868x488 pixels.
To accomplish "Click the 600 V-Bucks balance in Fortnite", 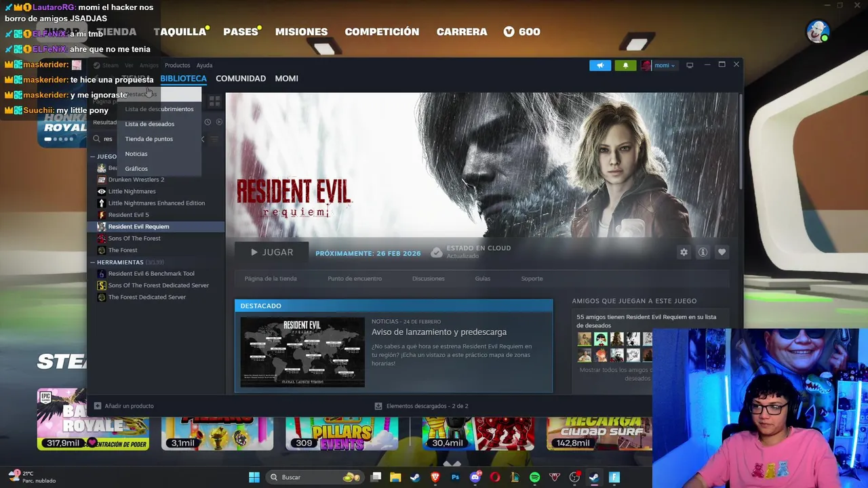I will (x=522, y=32).
